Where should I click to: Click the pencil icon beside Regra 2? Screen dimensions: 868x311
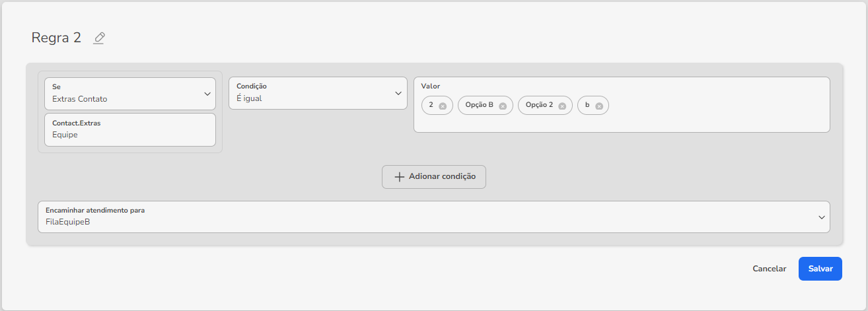coord(99,38)
